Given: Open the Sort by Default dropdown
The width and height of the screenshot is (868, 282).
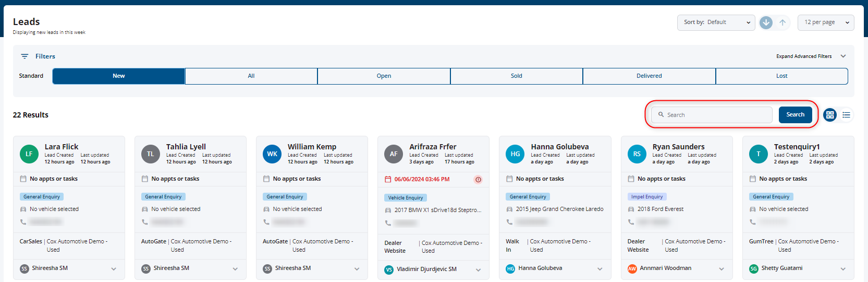Looking at the screenshot, I should click(x=716, y=22).
